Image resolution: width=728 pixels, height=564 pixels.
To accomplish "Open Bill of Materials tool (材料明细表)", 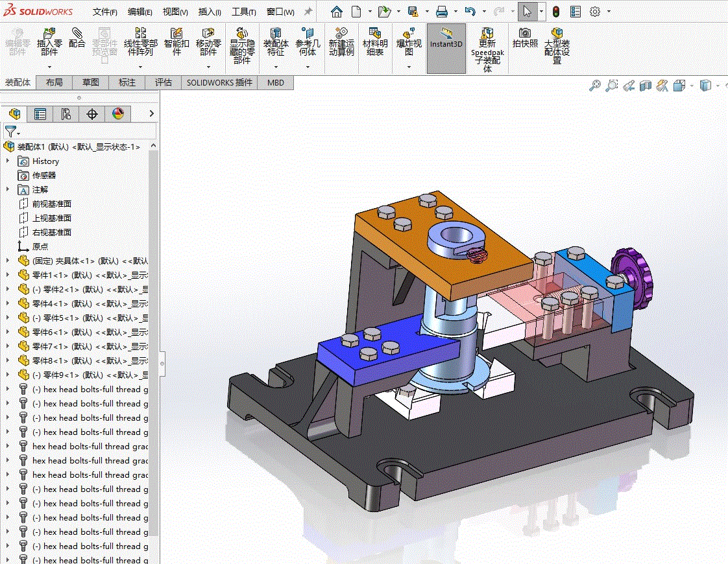I will click(374, 41).
